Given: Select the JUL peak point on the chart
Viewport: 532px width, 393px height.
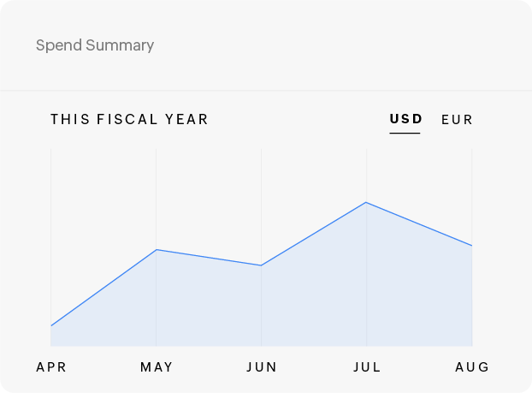Looking at the screenshot, I should (x=367, y=202).
